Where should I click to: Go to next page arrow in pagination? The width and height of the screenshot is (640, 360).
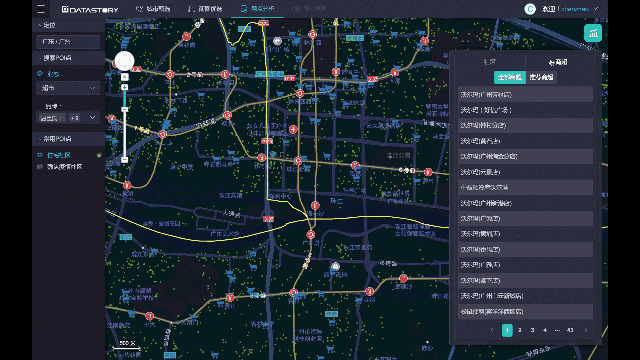[586, 330]
